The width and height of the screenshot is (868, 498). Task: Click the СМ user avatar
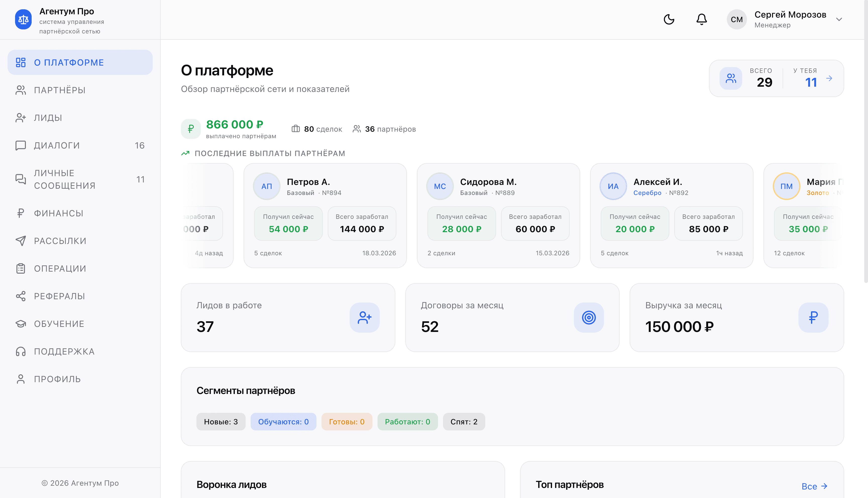tap(737, 20)
